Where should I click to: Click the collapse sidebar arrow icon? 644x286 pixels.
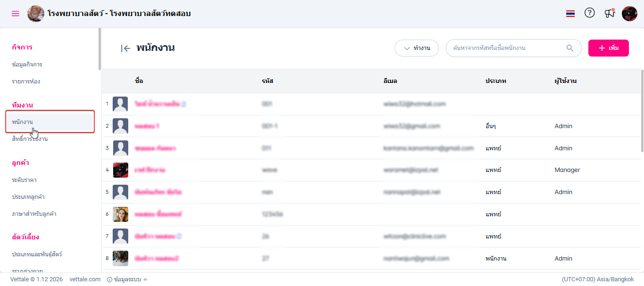pos(125,48)
